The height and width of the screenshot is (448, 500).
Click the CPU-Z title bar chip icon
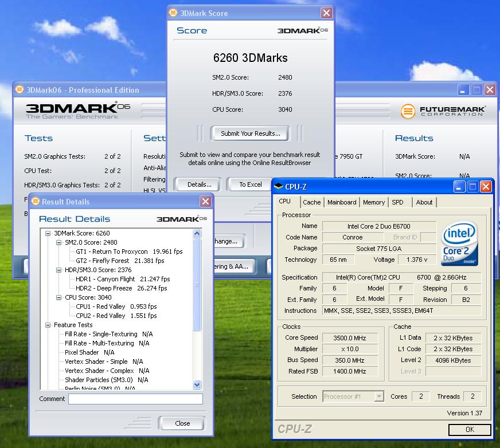pyautogui.click(x=278, y=187)
